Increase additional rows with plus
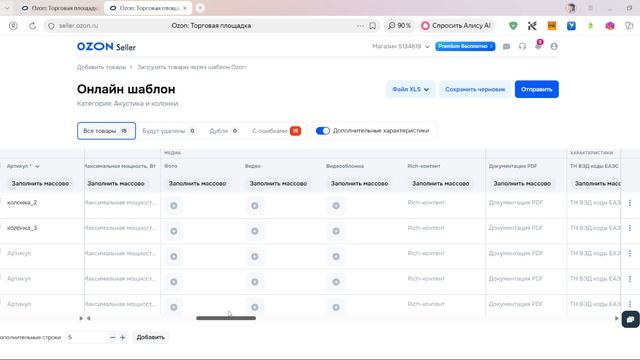This screenshot has height=360, width=640. click(122, 338)
